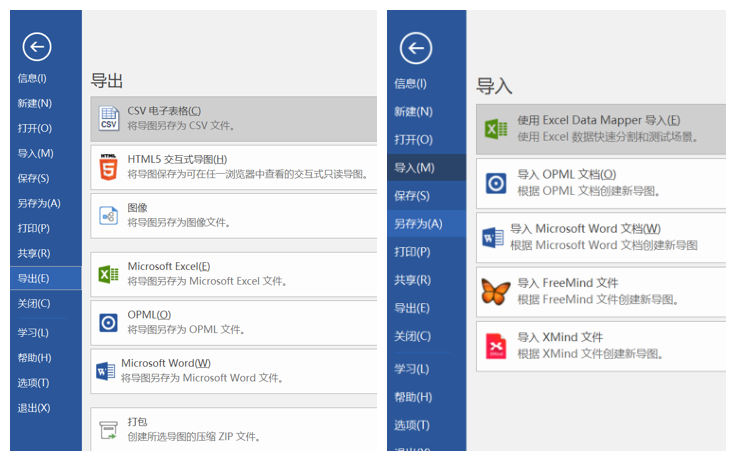This screenshot has width=736, height=461.
Task: Click 打印(P) in the Import window sidebar
Action: coord(412,252)
